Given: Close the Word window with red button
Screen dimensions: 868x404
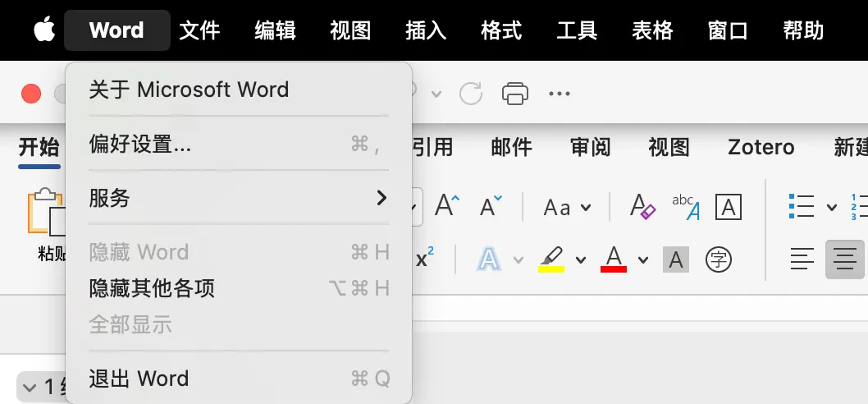Looking at the screenshot, I should pos(31,93).
